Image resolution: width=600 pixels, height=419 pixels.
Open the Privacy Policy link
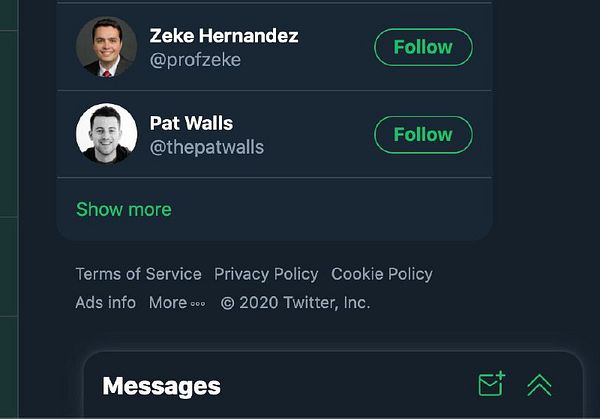point(266,274)
